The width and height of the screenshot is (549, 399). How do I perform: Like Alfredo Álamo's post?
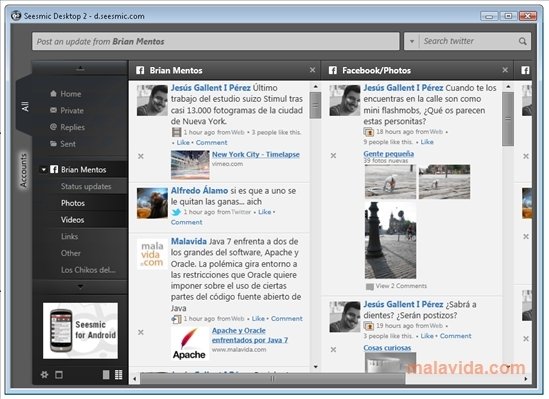[x=264, y=212]
